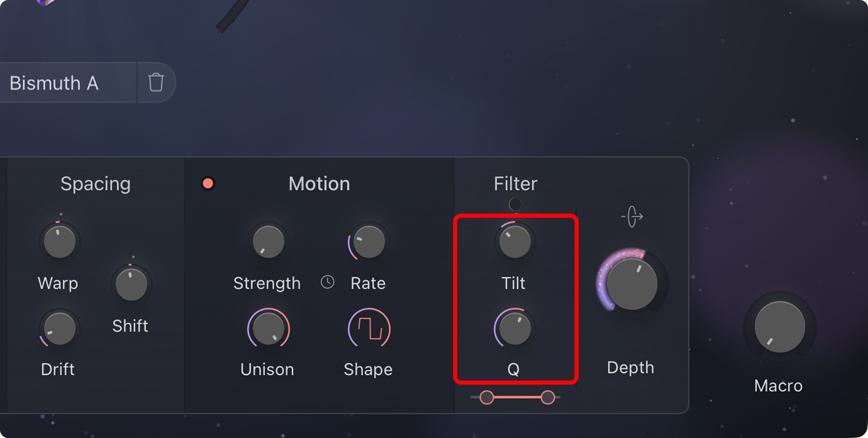The height and width of the screenshot is (438, 868).
Task: Click the Rate sync clock icon
Action: pos(327,283)
